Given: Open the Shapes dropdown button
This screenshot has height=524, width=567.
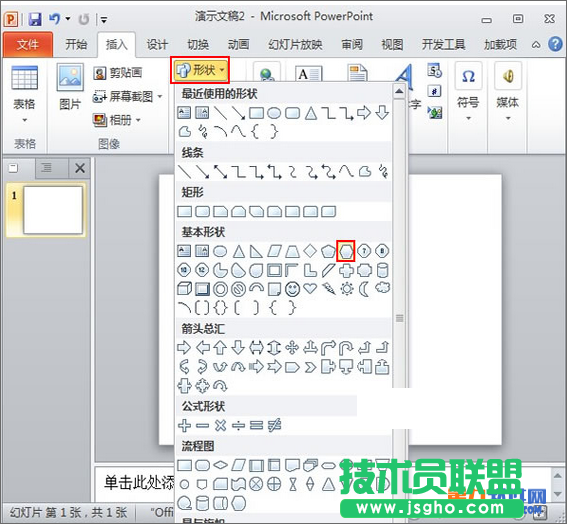Looking at the screenshot, I should tap(200, 70).
